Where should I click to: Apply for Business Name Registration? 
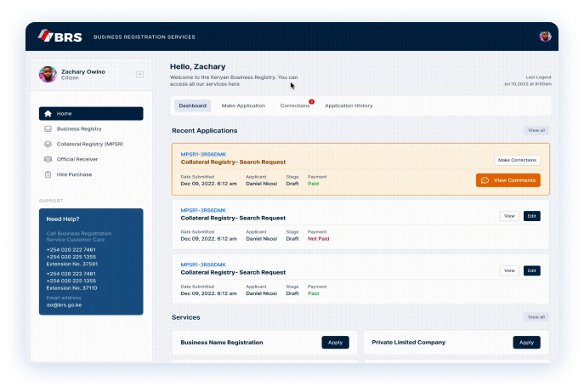pyautogui.click(x=335, y=342)
